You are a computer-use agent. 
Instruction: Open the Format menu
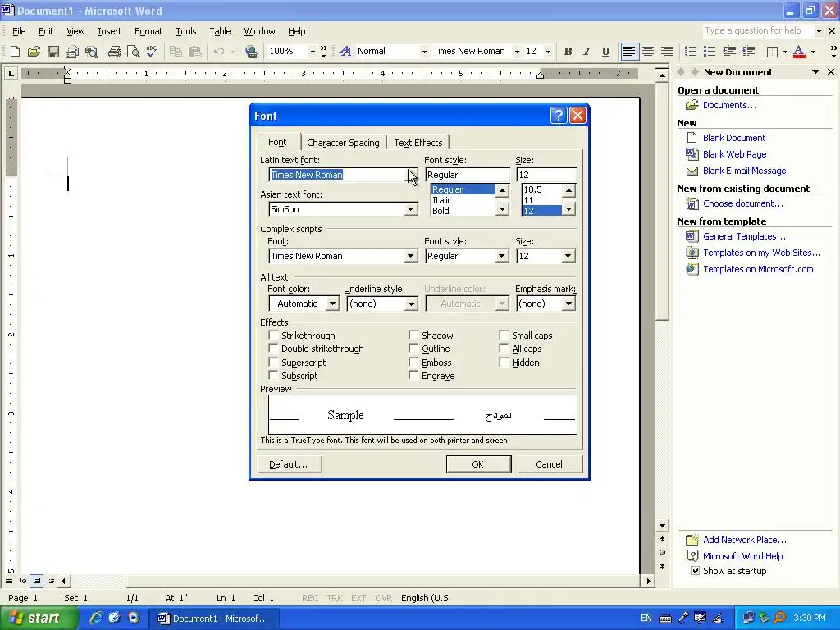[148, 31]
